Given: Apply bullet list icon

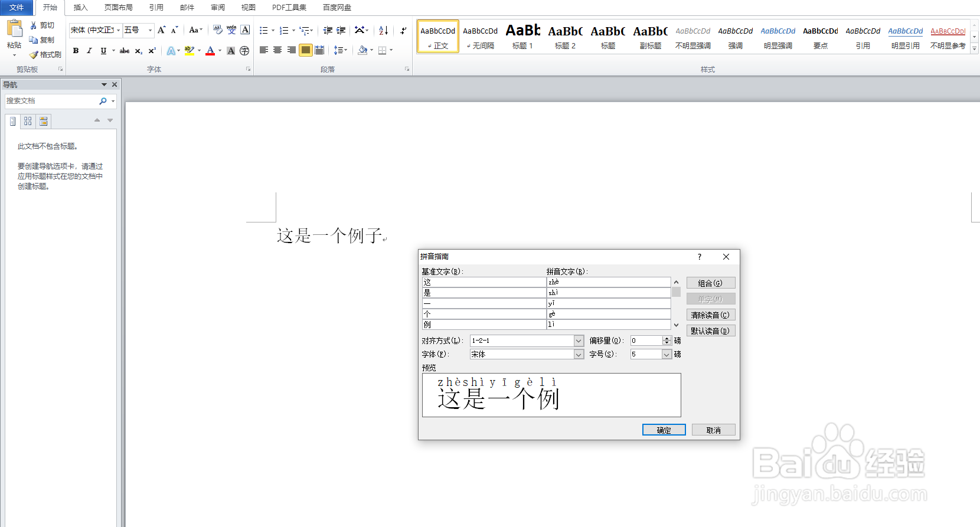Looking at the screenshot, I should point(264,30).
